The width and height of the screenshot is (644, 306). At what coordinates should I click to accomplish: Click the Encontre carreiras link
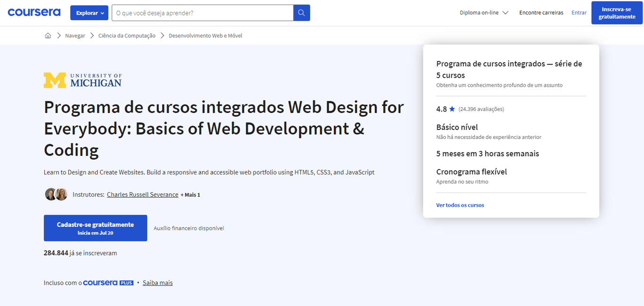tap(541, 13)
